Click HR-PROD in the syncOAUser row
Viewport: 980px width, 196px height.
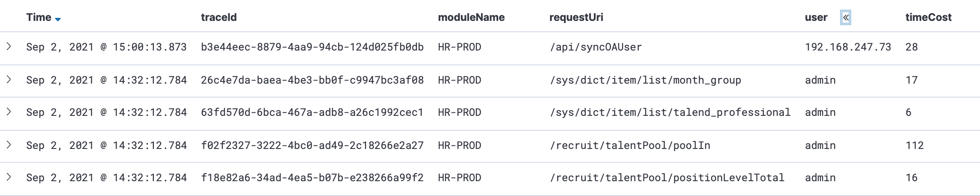[459, 47]
